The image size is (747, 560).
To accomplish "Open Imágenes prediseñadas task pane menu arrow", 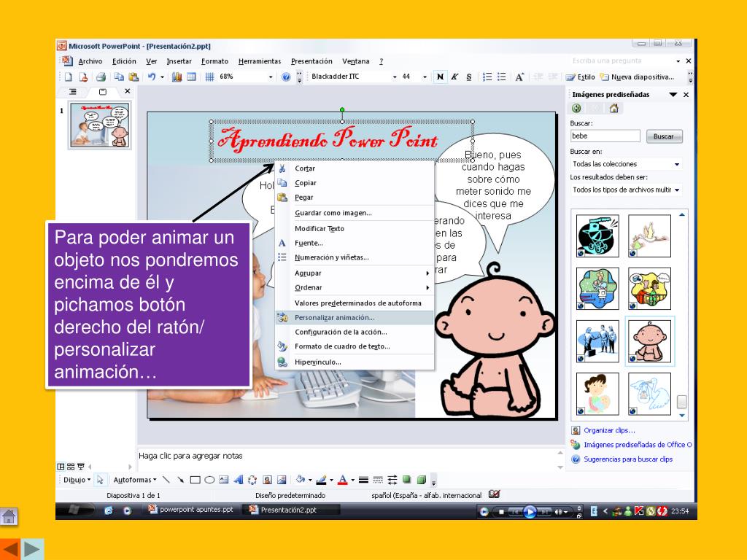I will (673, 94).
